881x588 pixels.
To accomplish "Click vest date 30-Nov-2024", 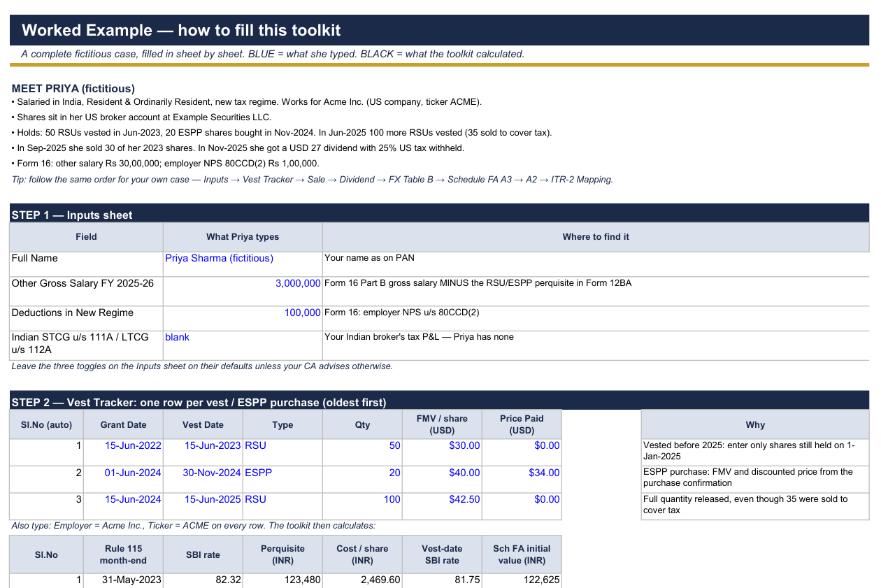I will [203, 480].
